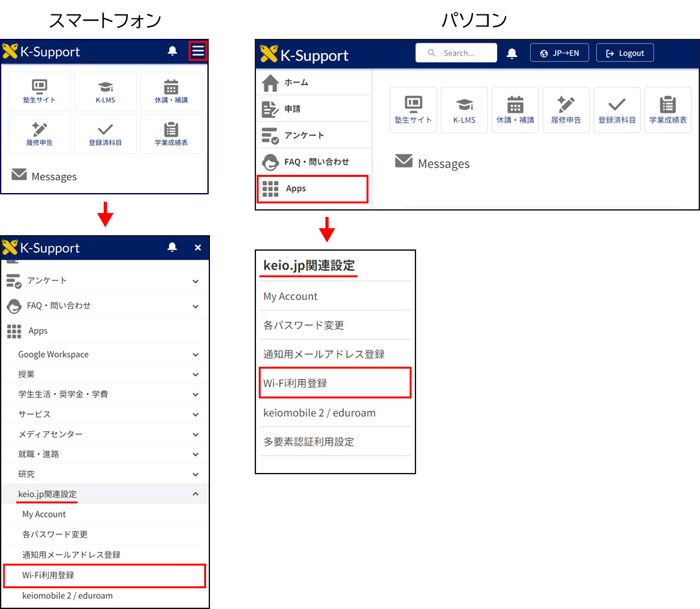
Task: Select 休講・補講 calendar tile in PC view
Action: (515, 110)
